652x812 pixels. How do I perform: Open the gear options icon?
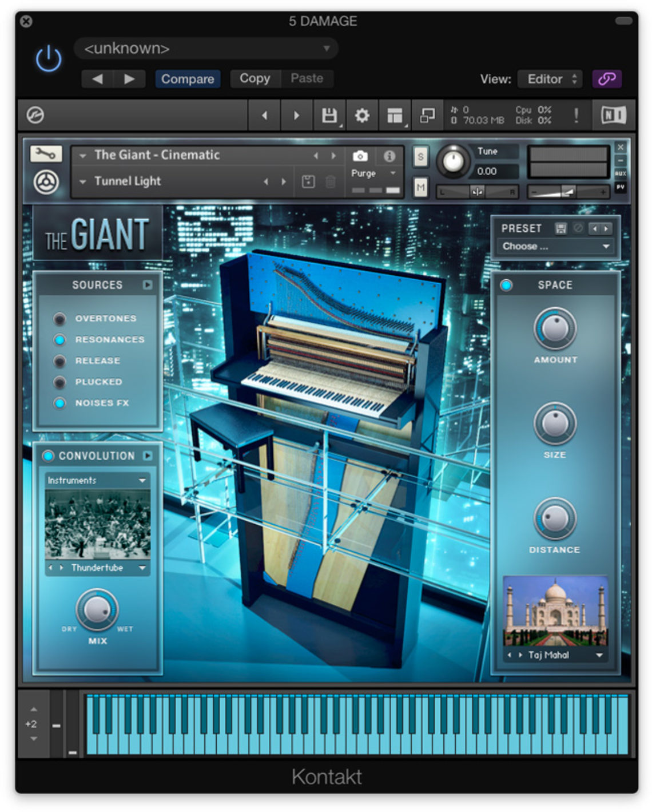tap(362, 116)
